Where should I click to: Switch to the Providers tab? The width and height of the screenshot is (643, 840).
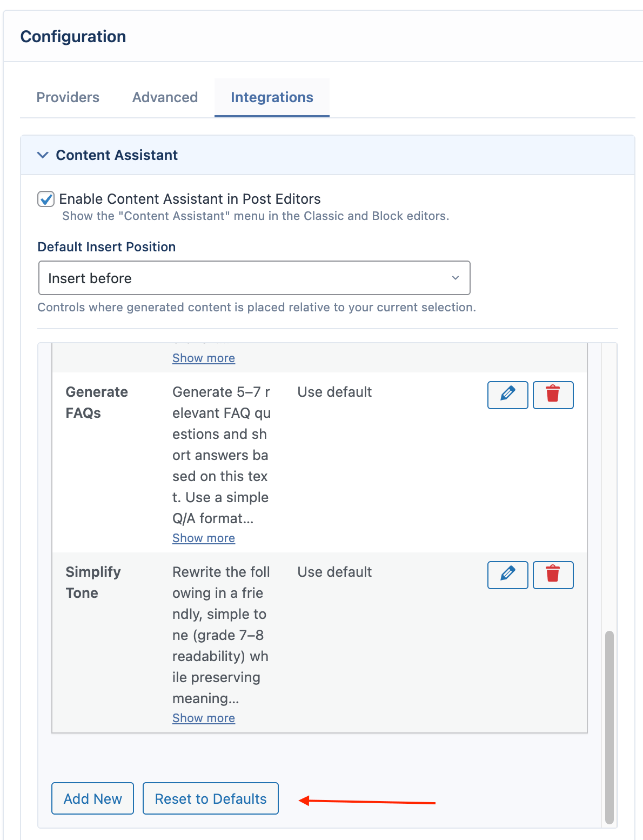(x=68, y=97)
